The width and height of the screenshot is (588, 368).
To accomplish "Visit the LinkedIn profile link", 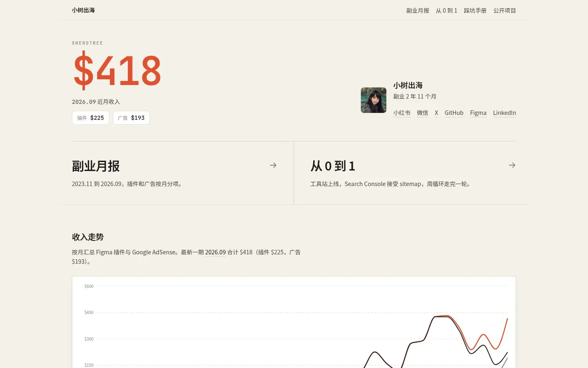I will (x=504, y=113).
